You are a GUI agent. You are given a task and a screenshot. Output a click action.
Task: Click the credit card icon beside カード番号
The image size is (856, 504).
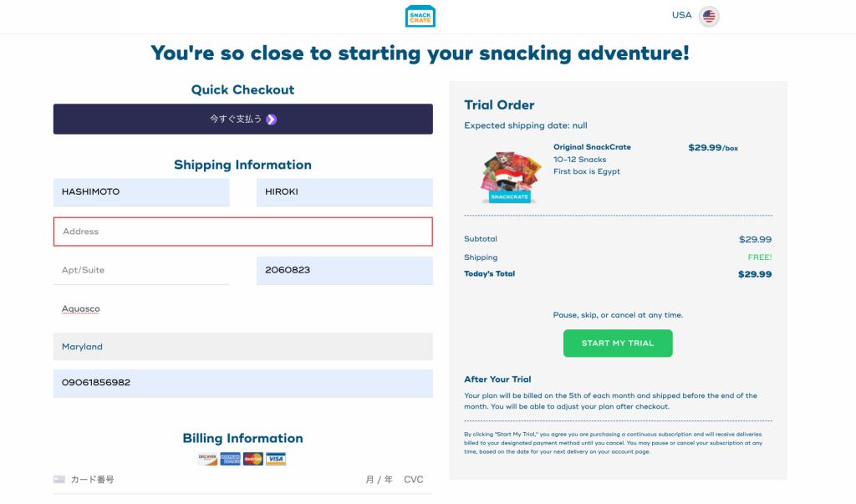(x=59, y=480)
